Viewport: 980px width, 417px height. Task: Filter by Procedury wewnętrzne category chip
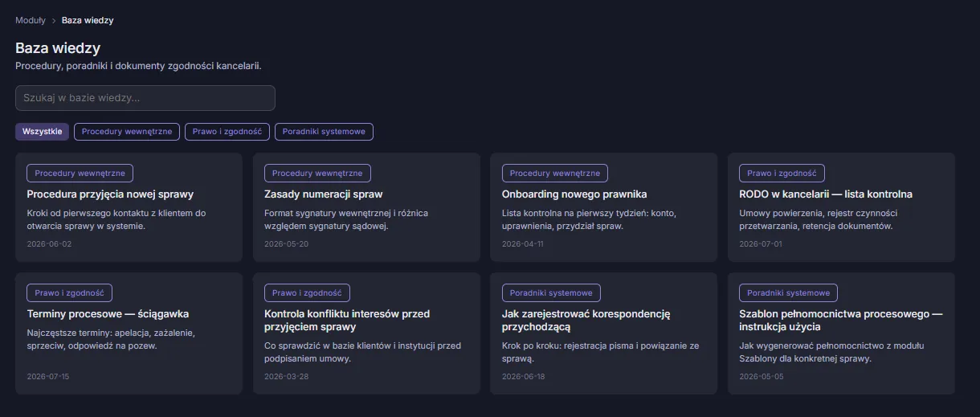[x=127, y=132]
